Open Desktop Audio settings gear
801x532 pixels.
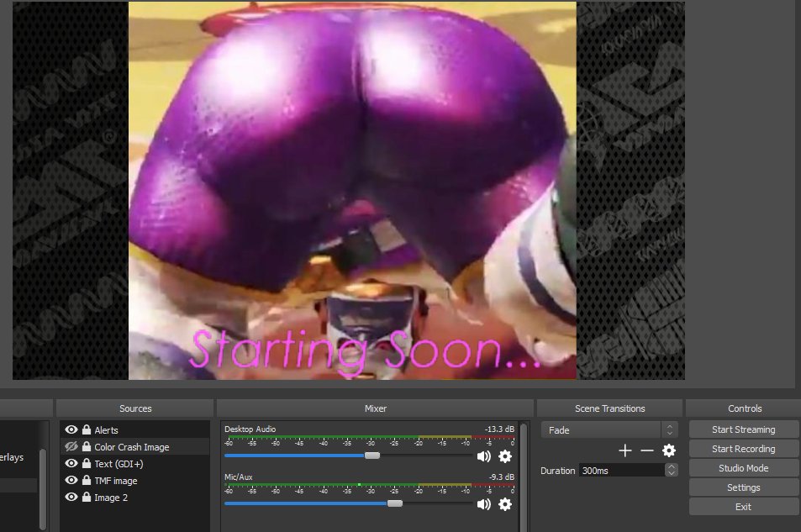(x=505, y=456)
